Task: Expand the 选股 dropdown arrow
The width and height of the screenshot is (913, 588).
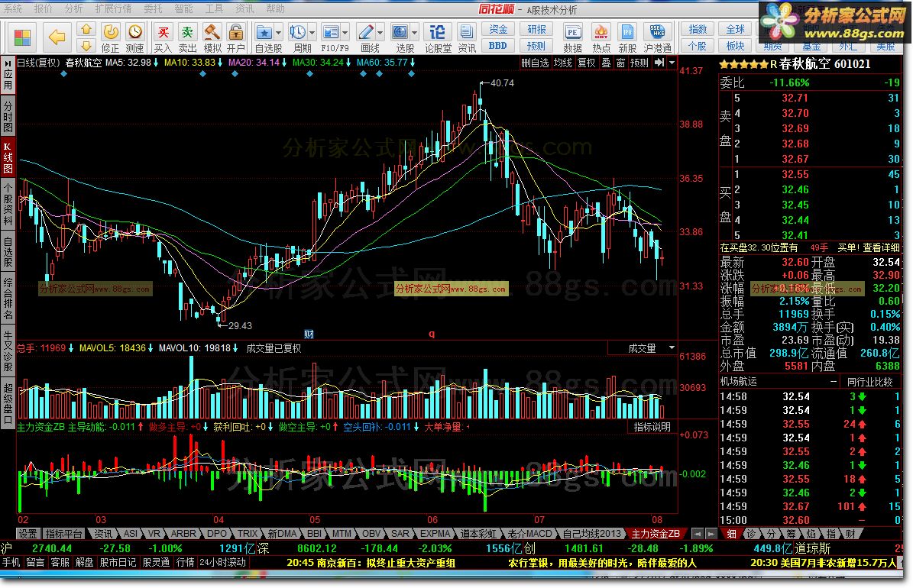Action: 415,32
